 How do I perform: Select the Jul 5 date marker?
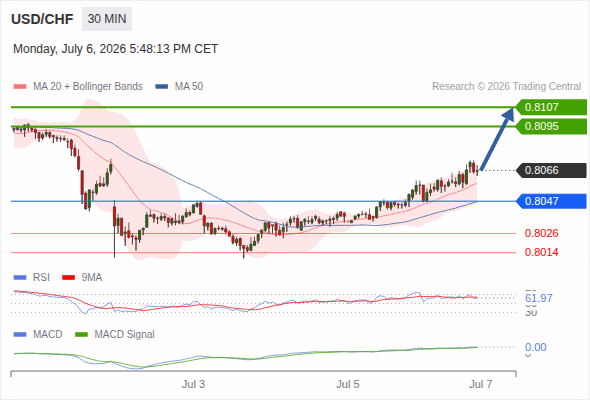coord(348,384)
